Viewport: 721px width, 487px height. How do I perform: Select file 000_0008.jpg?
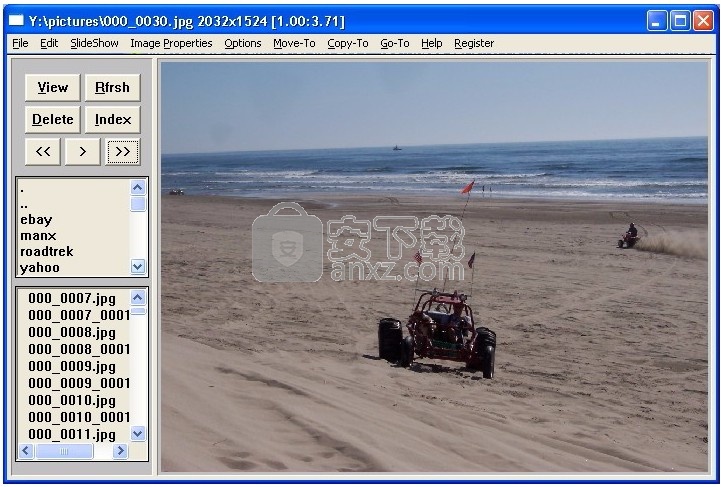72,332
